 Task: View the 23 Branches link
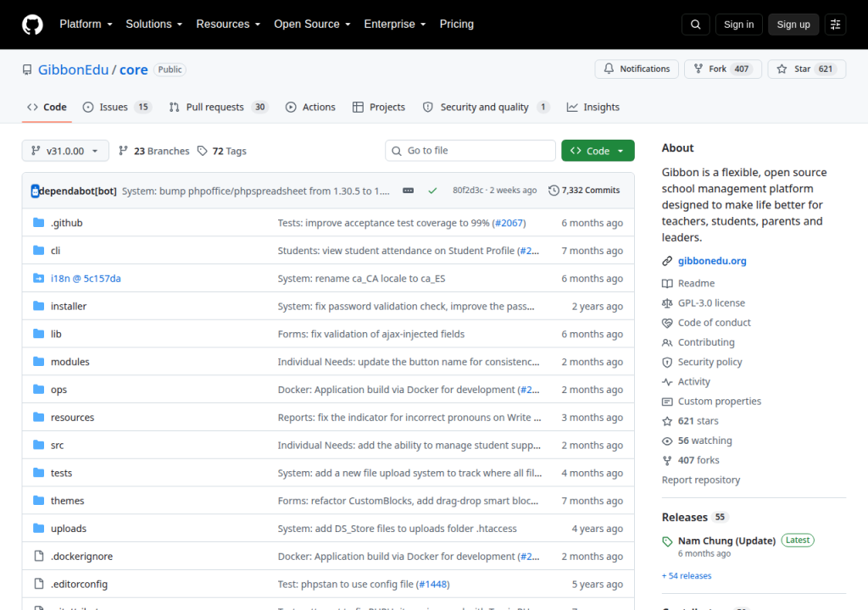click(x=154, y=151)
